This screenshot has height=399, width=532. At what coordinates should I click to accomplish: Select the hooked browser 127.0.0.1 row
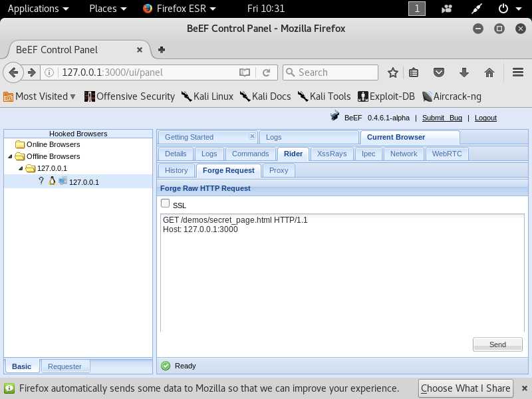78,182
